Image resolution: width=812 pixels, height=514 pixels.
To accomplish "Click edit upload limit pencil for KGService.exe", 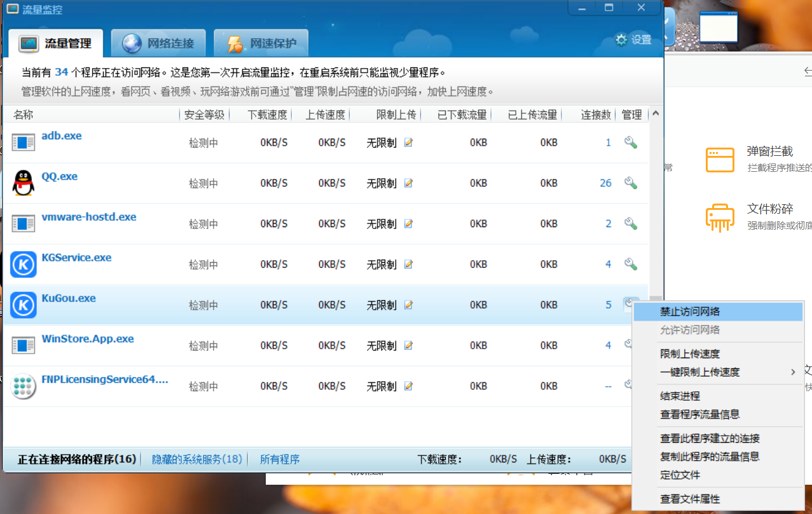I will [408, 265].
